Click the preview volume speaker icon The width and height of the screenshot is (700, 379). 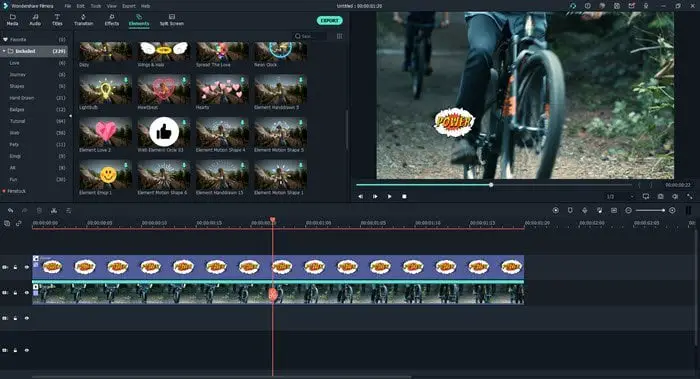coord(675,196)
